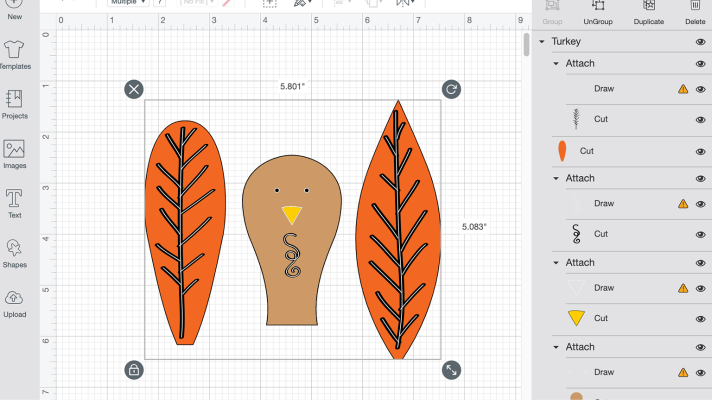Click the Turkey group name
712x400 pixels.
(566, 41)
